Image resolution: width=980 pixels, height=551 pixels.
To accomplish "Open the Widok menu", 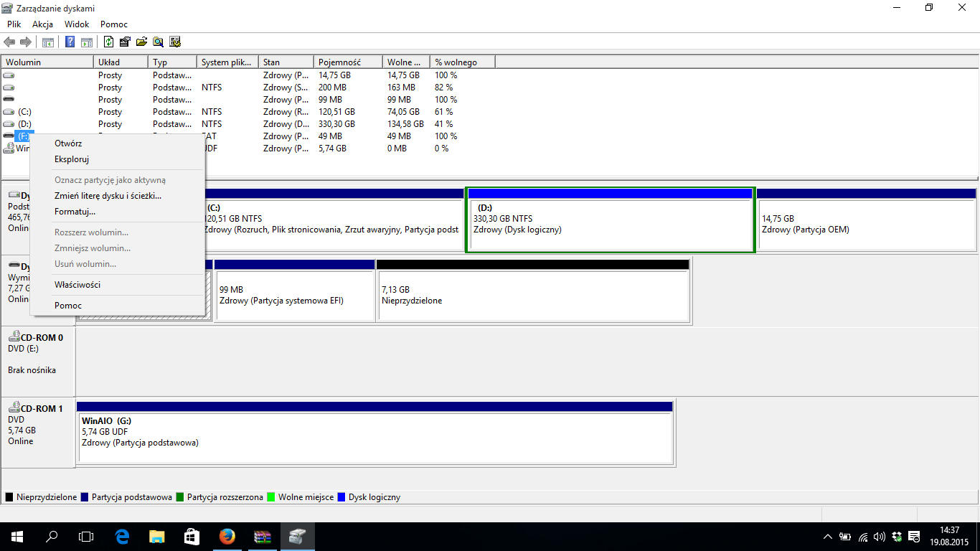I will pos(77,24).
